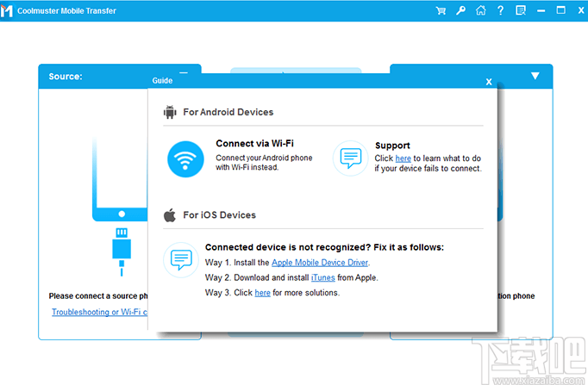Click the USB cable plug icon in Source panel

tap(122, 251)
